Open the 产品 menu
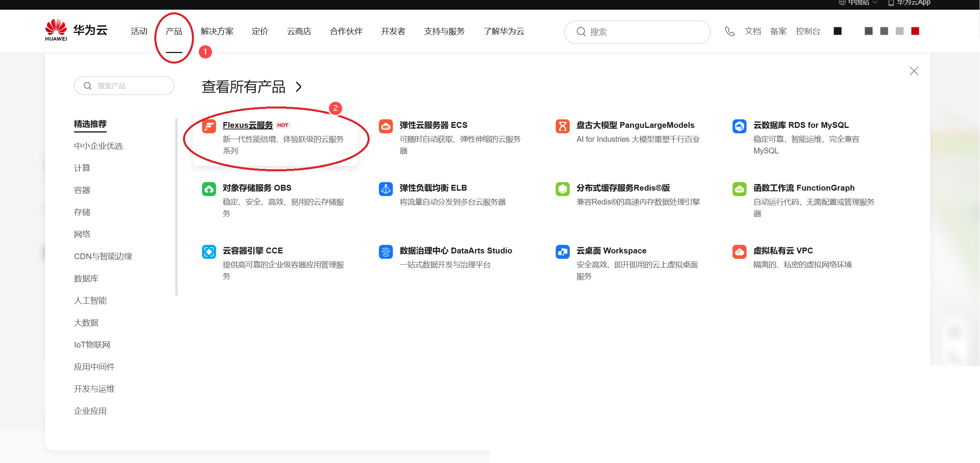The image size is (980, 463). [x=174, y=31]
